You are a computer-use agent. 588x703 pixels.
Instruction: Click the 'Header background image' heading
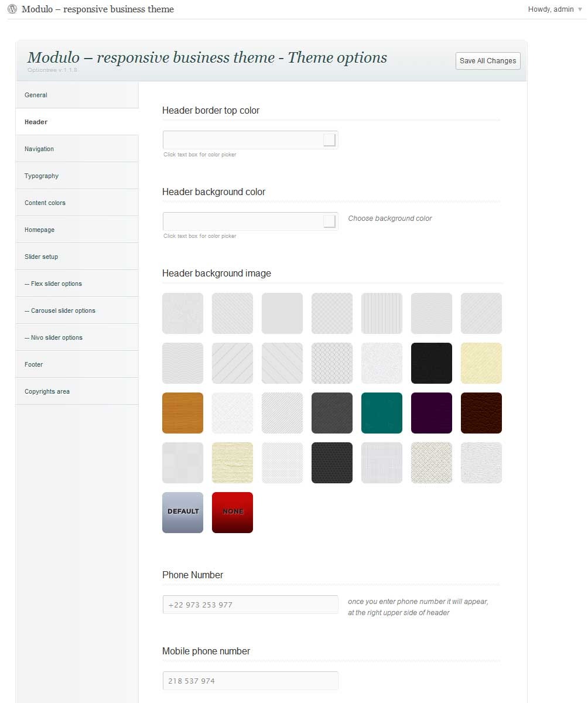217,273
